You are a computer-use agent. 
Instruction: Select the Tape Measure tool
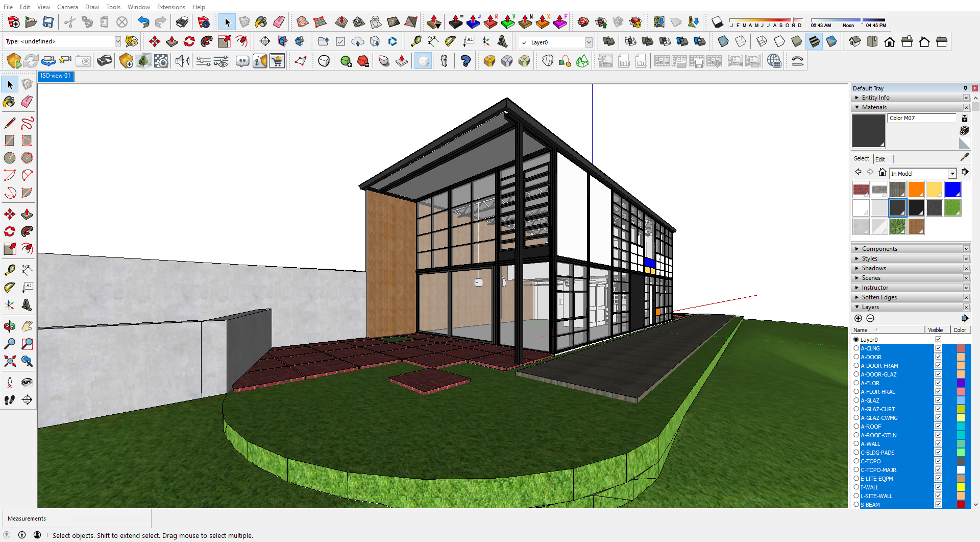(9, 270)
